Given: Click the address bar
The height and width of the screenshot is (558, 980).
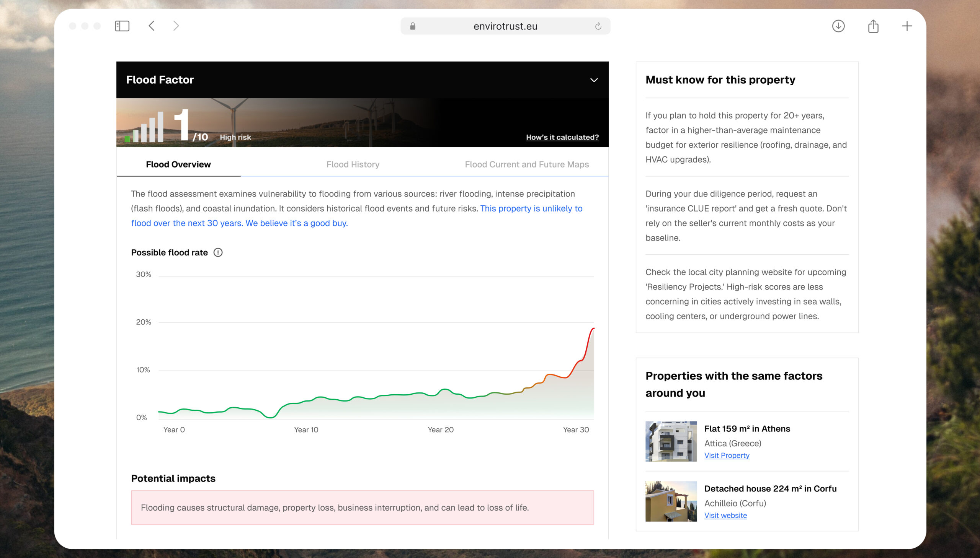Looking at the screenshot, I should coord(505,26).
